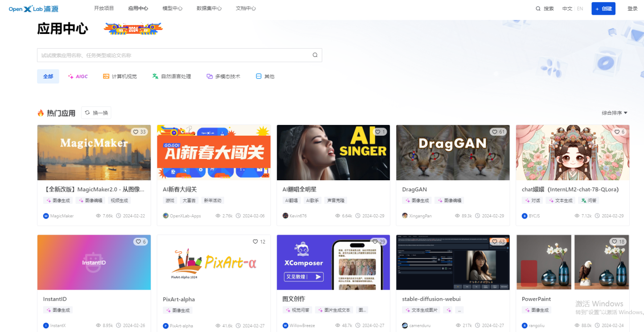Image resolution: width=644 pixels, height=332 pixels.
Task: Select the 自然语言处理 translation icon
Action: [x=155, y=76]
